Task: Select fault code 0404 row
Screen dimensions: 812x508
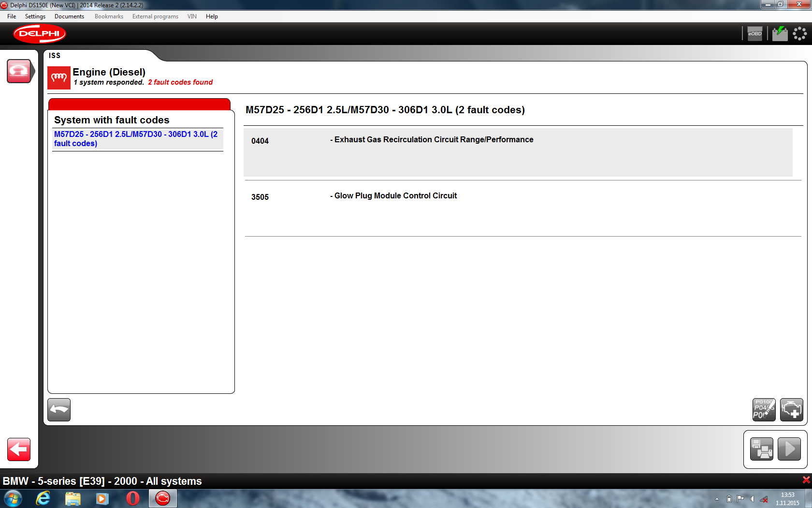Action: [518, 152]
